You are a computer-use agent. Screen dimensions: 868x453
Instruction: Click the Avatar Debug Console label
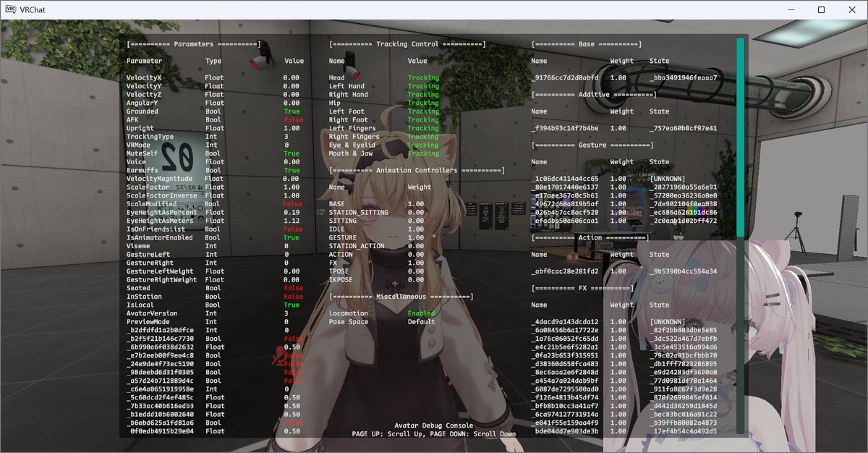[434, 426]
